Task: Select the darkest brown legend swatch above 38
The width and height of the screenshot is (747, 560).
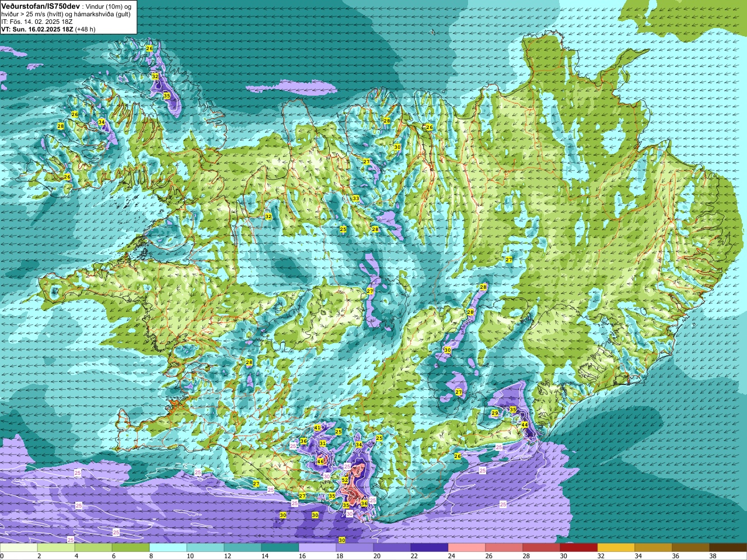Action: [x=728, y=548]
